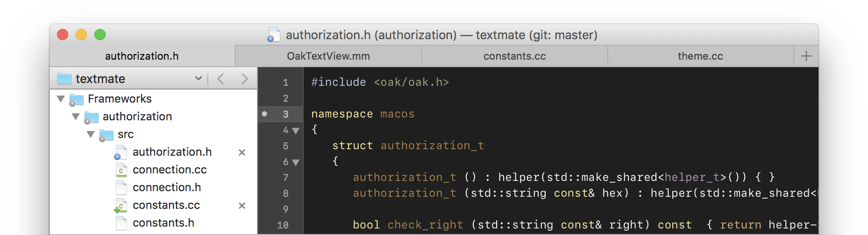Open constants.h in file browser
The image size is (868, 235).
[x=164, y=223]
